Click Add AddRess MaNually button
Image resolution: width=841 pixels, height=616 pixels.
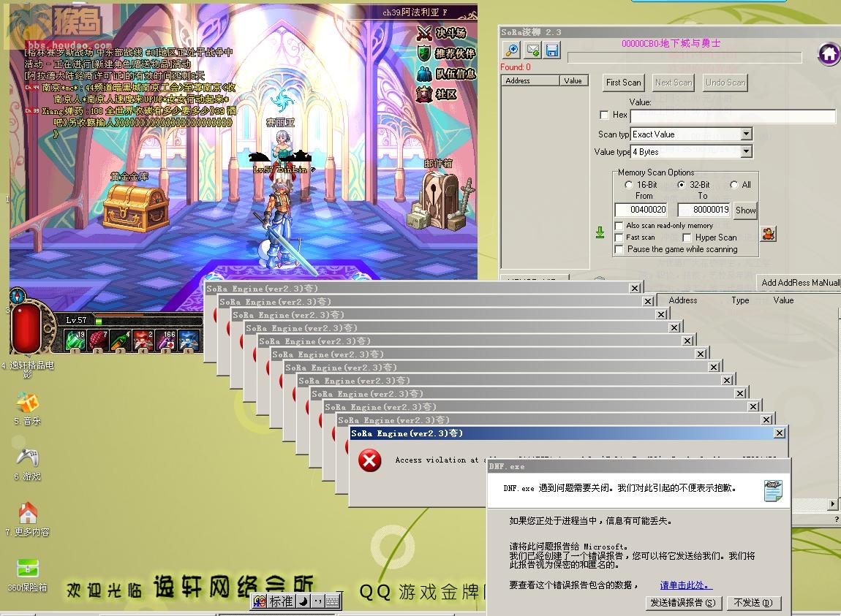coord(800,283)
